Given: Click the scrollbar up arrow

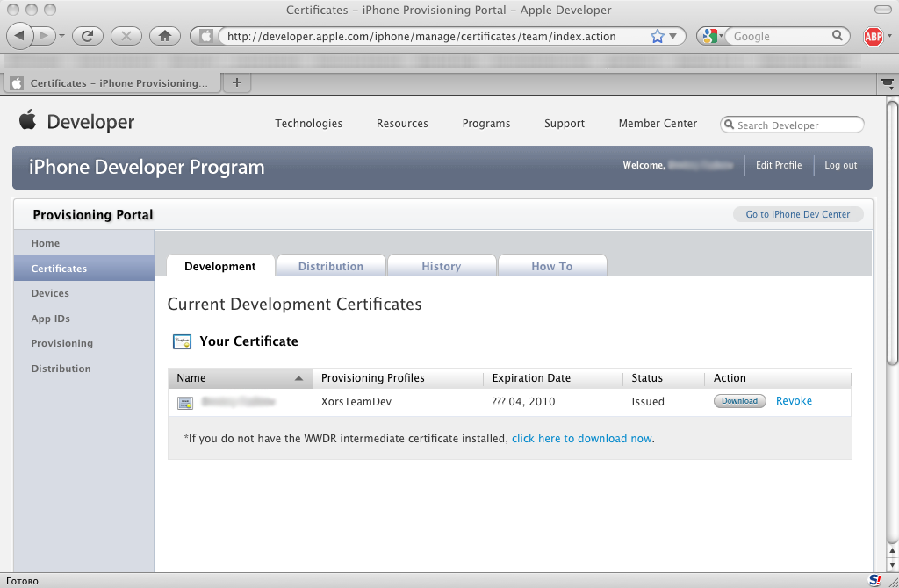Looking at the screenshot, I should point(892,551).
